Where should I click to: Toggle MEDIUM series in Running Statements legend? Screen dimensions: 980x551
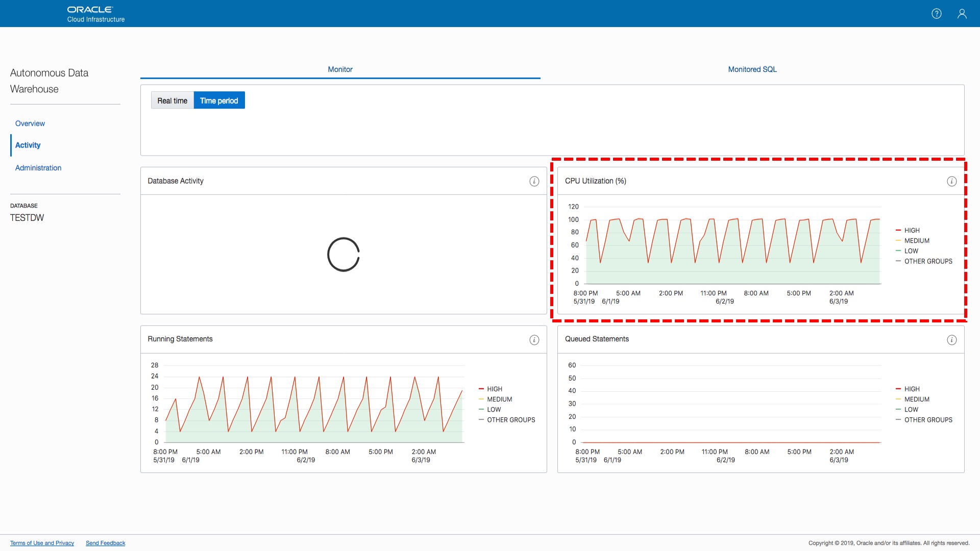tap(499, 399)
